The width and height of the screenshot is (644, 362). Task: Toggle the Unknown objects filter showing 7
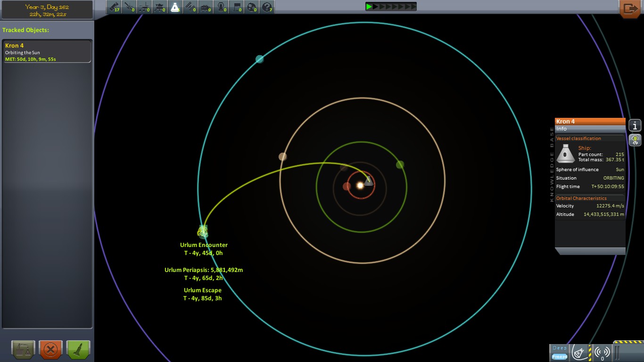click(x=267, y=7)
